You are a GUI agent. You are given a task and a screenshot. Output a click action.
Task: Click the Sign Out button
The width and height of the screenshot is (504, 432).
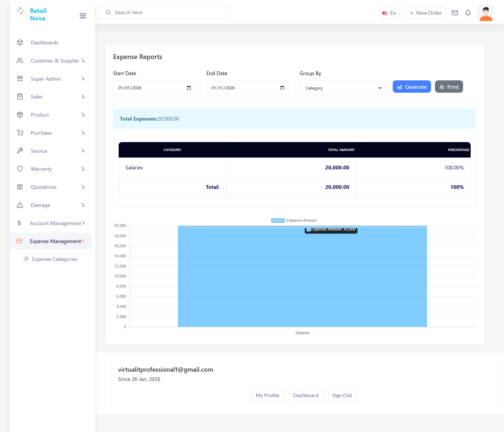pyautogui.click(x=342, y=395)
